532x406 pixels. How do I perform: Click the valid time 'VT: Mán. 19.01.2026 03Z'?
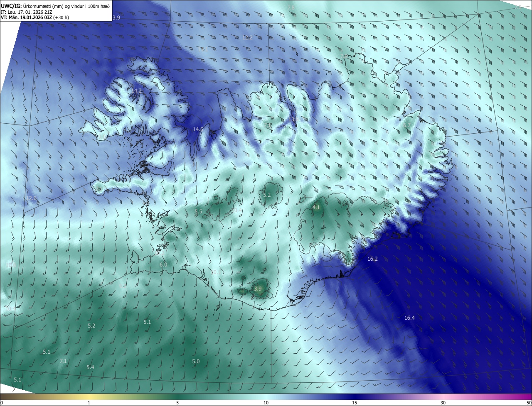point(26,18)
